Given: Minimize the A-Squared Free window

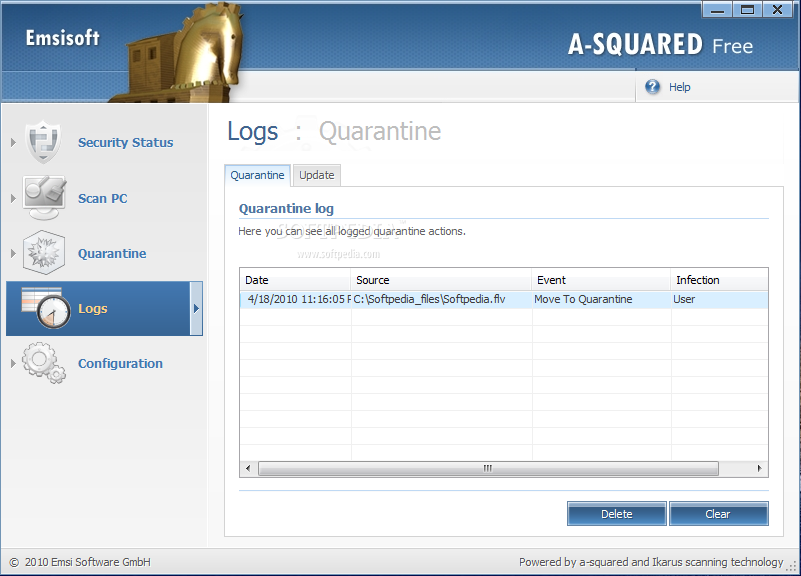Looking at the screenshot, I should (x=717, y=9).
